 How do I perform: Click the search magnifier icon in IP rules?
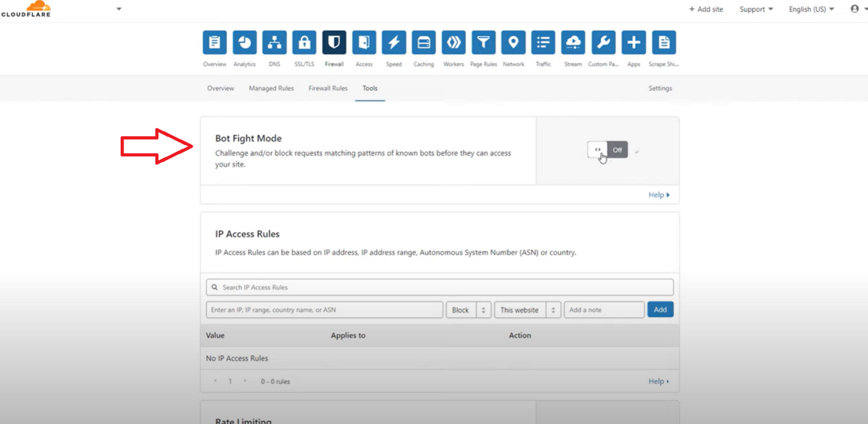[x=214, y=287]
